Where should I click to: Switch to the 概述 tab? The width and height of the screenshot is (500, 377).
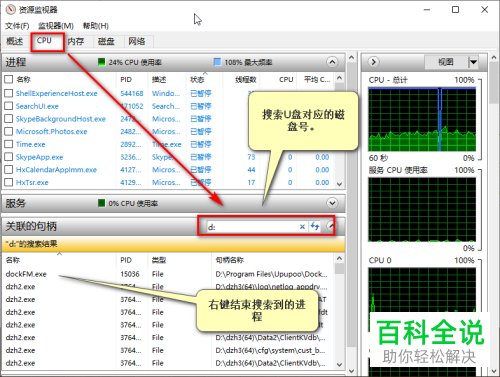click(15, 41)
